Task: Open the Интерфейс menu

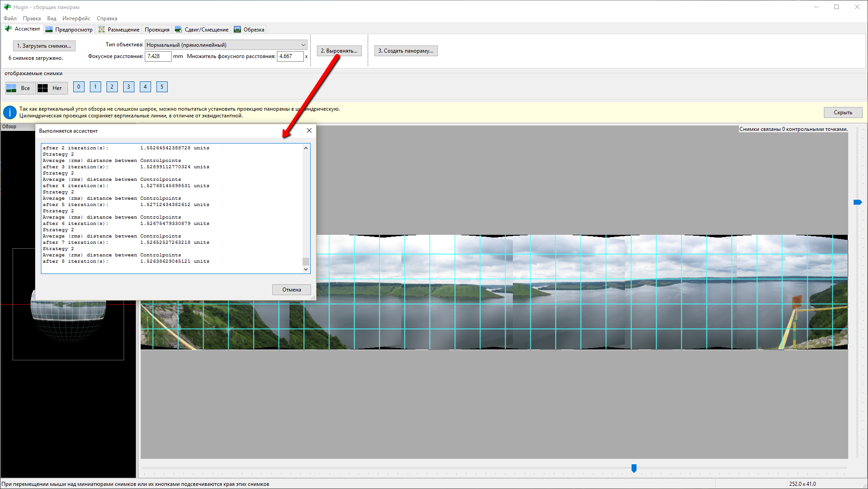Action: click(x=76, y=18)
